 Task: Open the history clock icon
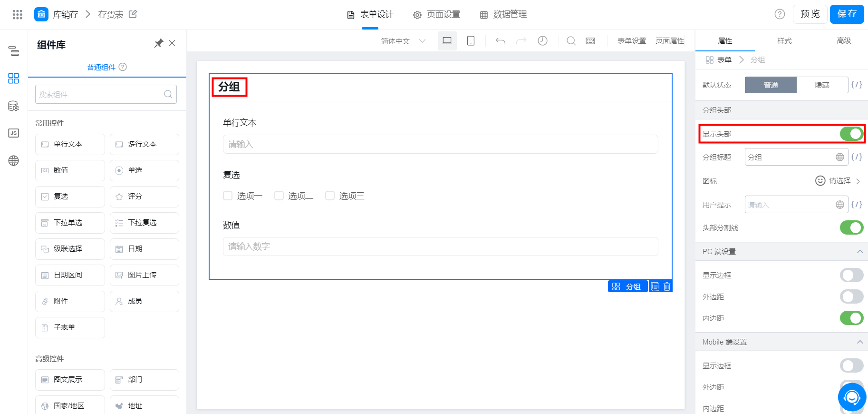pyautogui.click(x=542, y=41)
